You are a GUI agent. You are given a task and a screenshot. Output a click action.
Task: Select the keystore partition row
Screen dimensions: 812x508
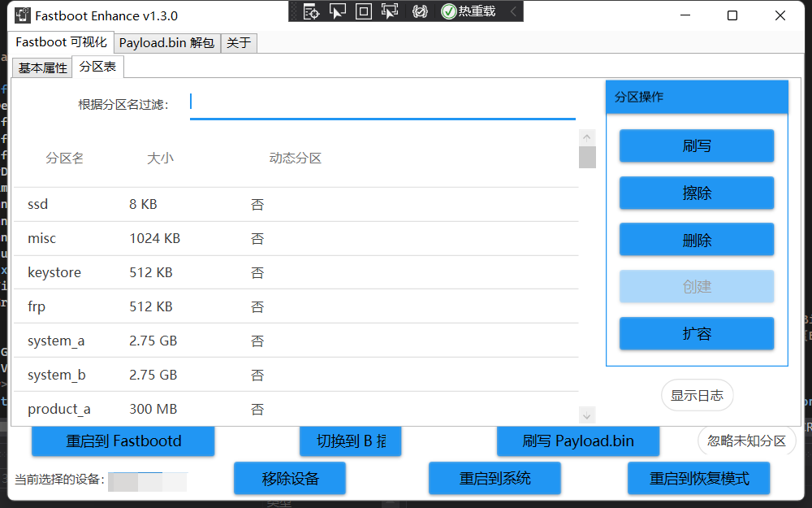[296, 272]
